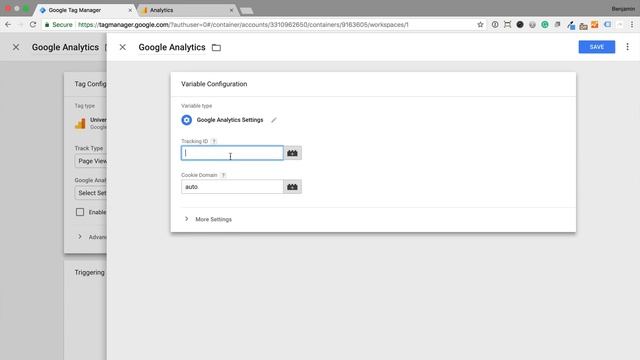Reload the current page
Viewport: 640px width, 360px height.
(x=33, y=25)
